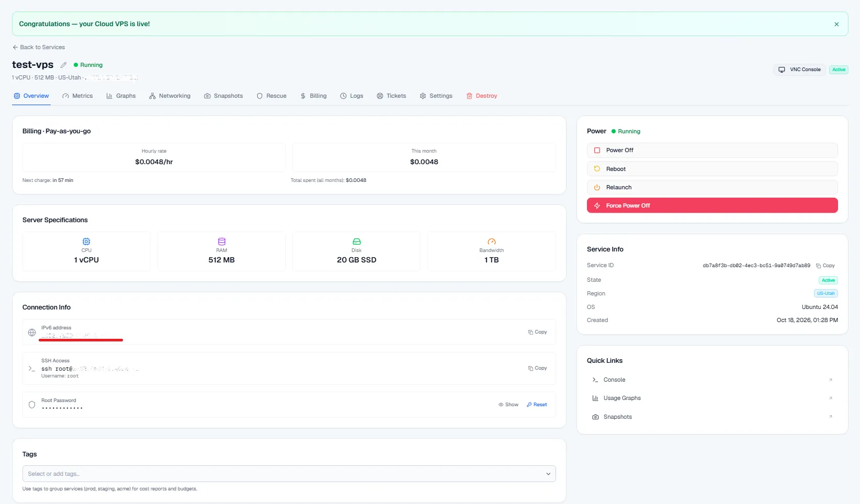Open the Logs tab
The image size is (860, 504).
point(352,96)
